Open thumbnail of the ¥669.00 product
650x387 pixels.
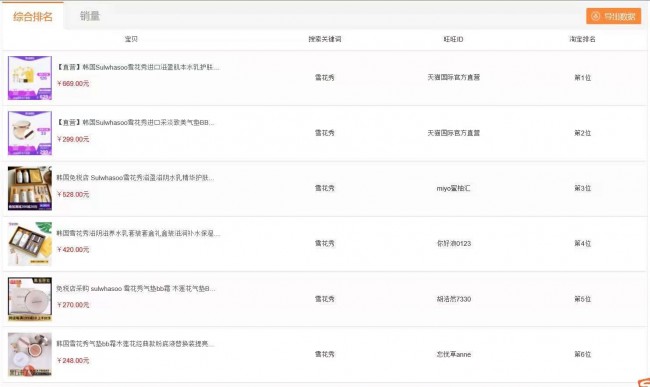(x=30, y=78)
